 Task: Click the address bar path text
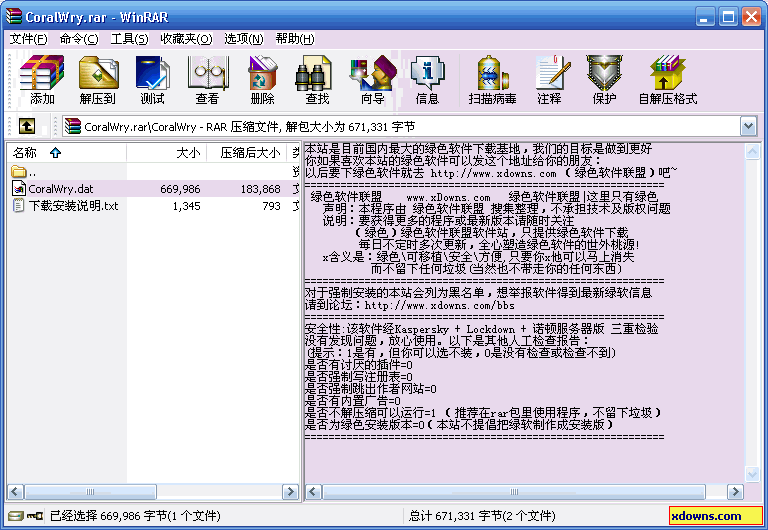coord(249,127)
